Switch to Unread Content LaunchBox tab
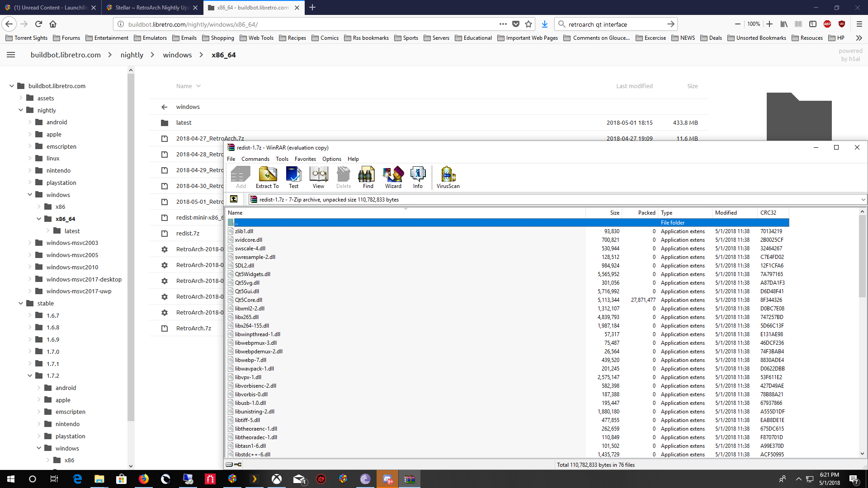This screenshot has height=488, width=868. 51,8
